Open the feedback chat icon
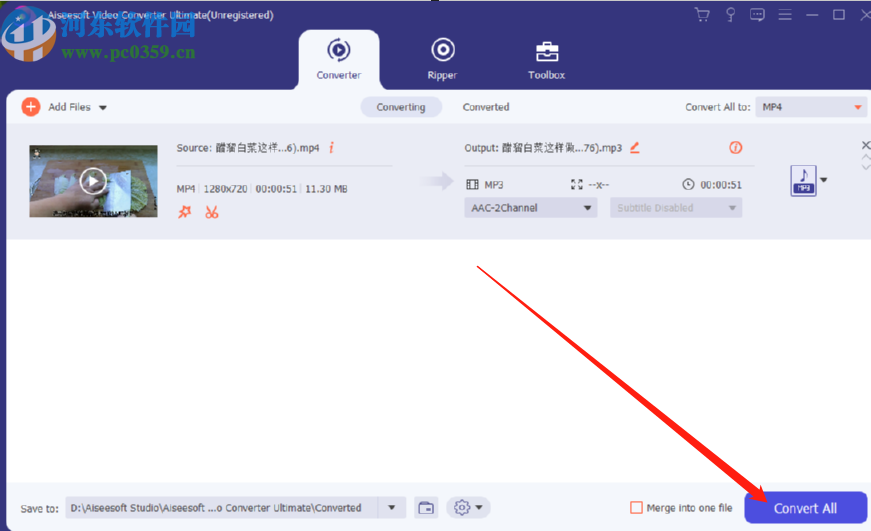Screen dimensions: 871x531 click(x=757, y=15)
